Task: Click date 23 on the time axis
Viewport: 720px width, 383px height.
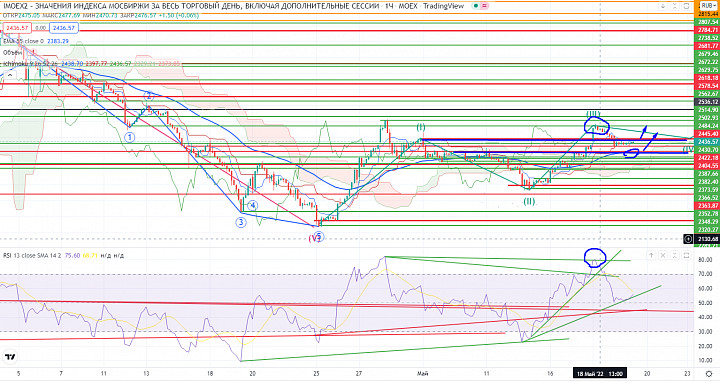Action: click(687, 374)
